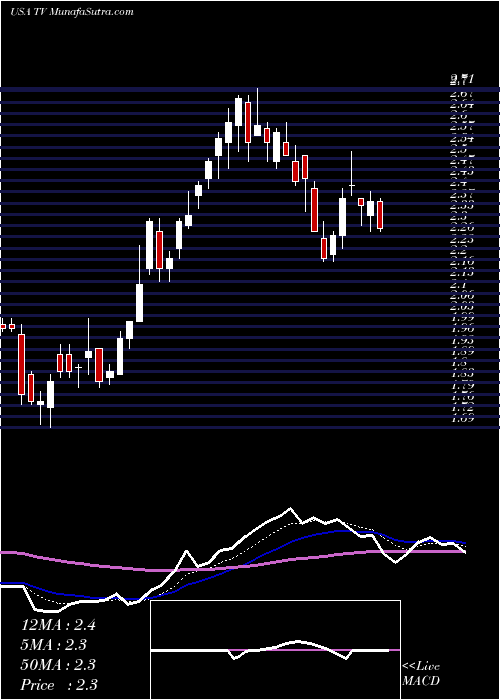This screenshot has width=500, height=700.
Task: Click the 2.1 price axis label
Action: coord(459,285)
